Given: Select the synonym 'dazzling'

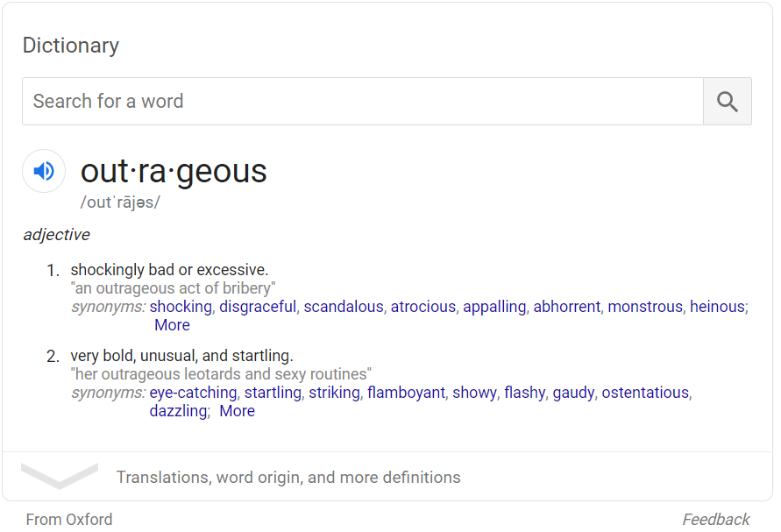Looking at the screenshot, I should [x=178, y=411].
